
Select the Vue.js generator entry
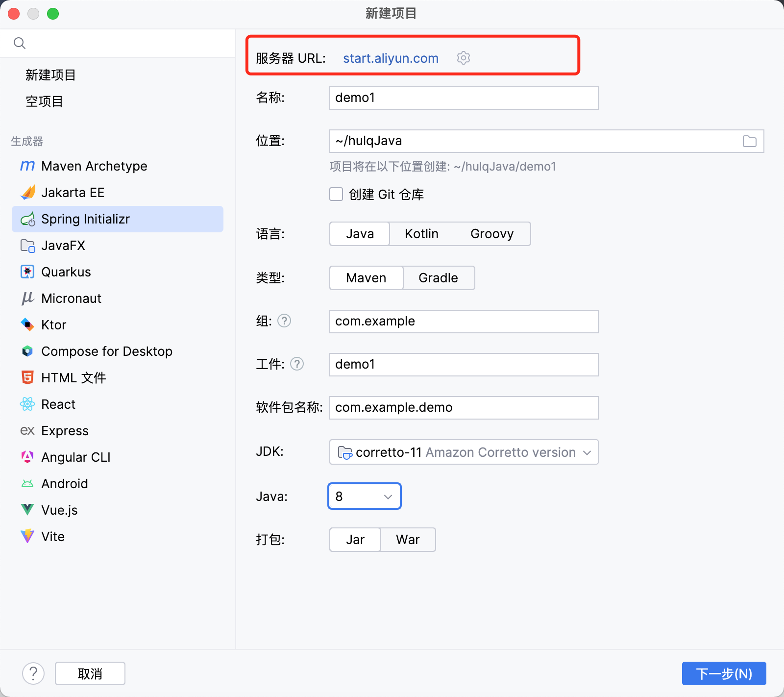click(x=118, y=510)
